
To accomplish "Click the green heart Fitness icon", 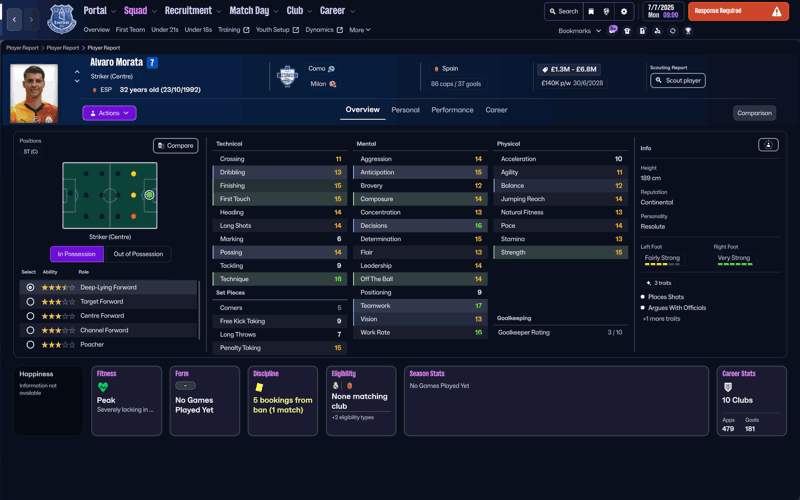I will (x=103, y=387).
